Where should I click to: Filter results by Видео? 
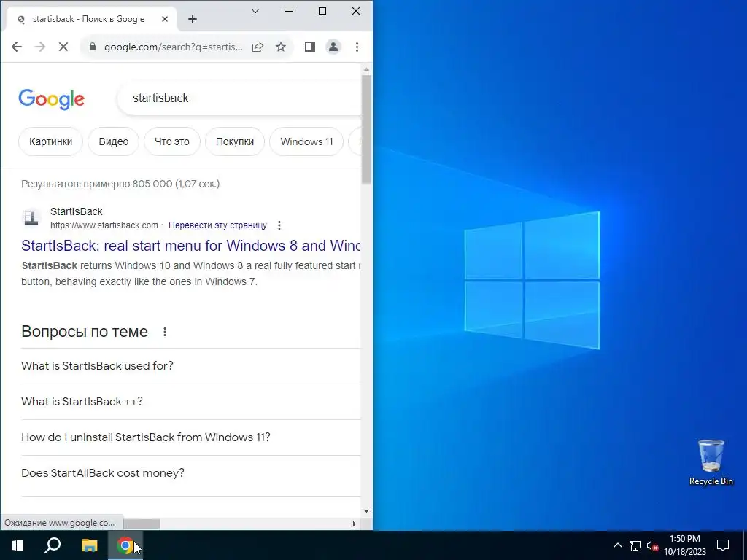[113, 141]
